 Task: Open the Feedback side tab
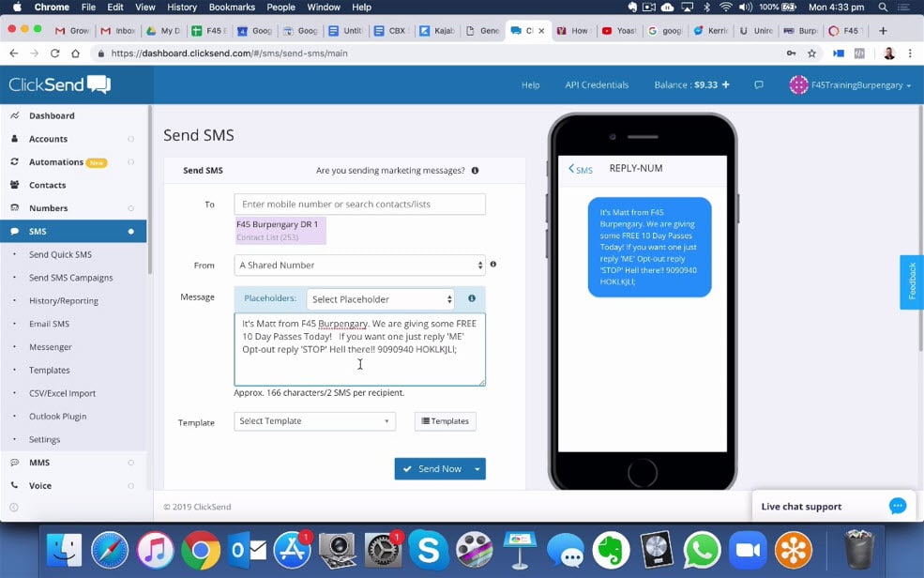912,281
